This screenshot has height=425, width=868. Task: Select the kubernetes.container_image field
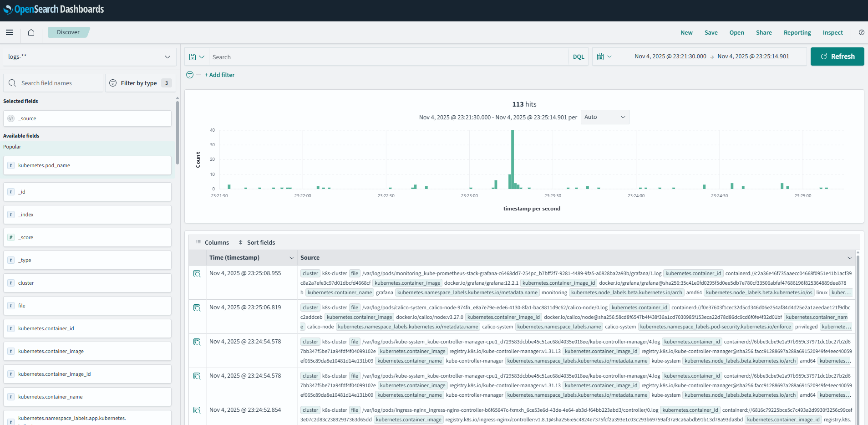coord(87,351)
